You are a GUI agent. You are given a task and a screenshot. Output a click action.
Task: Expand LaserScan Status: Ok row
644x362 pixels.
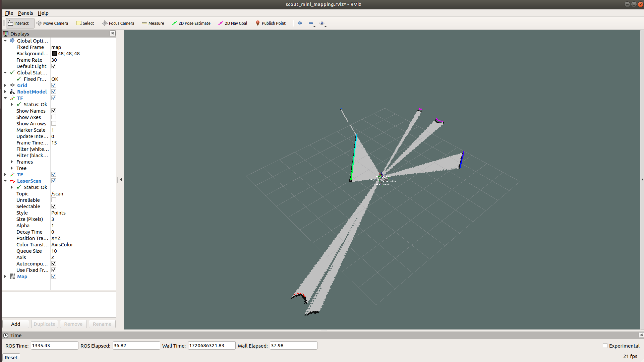coord(12,187)
